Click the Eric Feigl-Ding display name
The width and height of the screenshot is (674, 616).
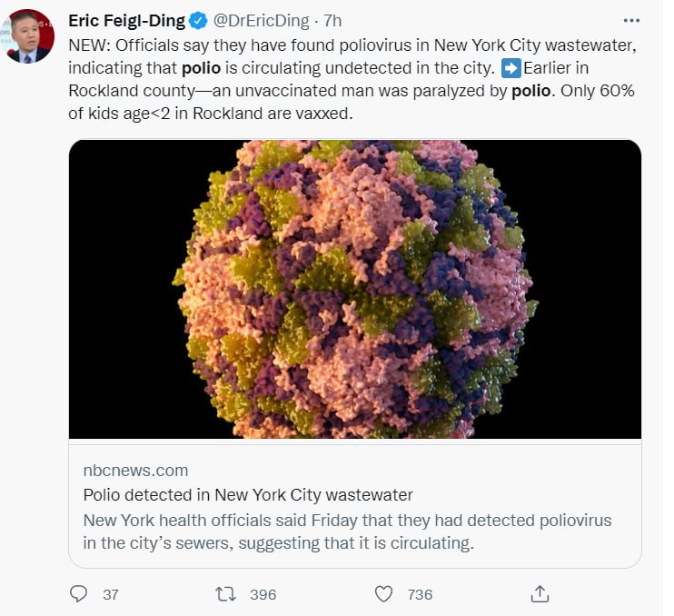coord(126,21)
